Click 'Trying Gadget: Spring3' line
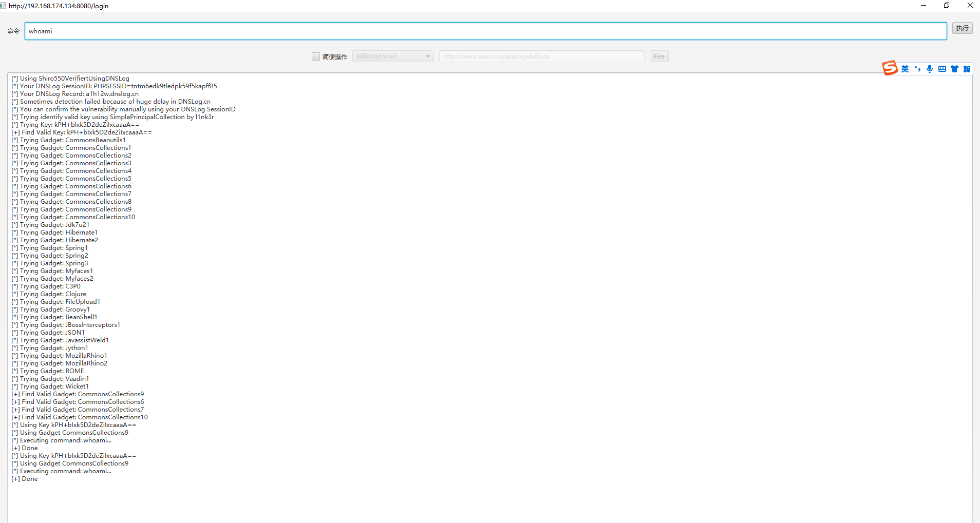Image resolution: width=980 pixels, height=523 pixels. pos(50,263)
